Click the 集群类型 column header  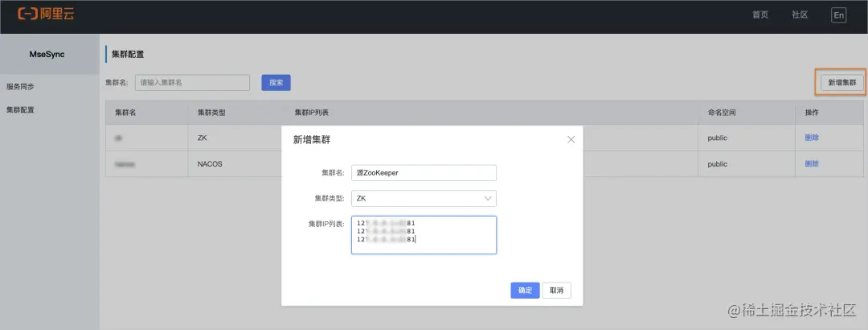point(211,113)
